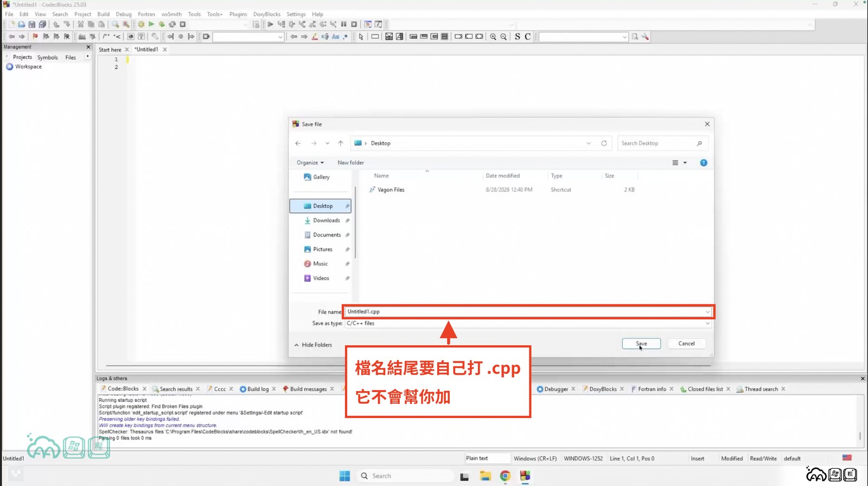Click the Windows Start button
868x486 pixels.
tap(344, 476)
